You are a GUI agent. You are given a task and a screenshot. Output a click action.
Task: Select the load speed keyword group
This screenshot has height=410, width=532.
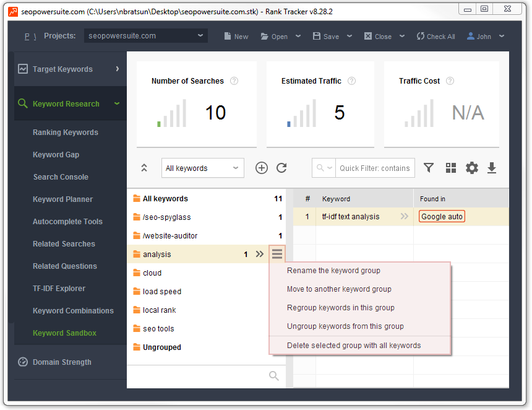[198, 292]
